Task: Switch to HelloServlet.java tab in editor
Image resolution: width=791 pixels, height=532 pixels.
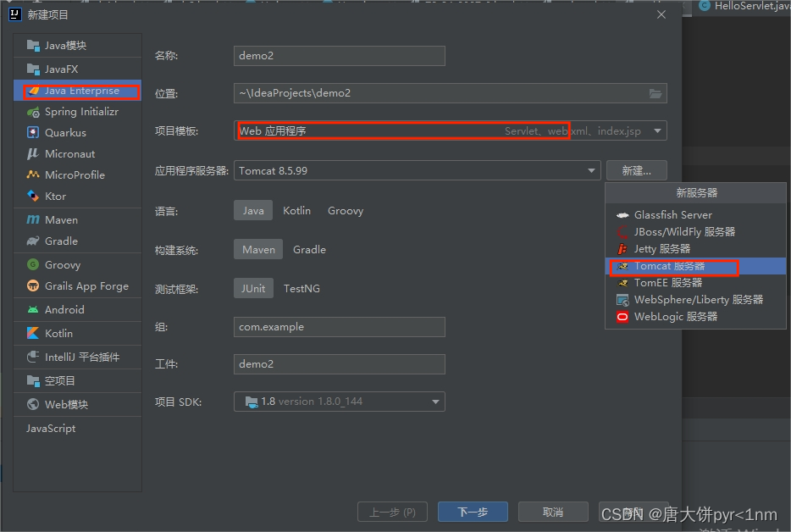Action: tap(744, 6)
